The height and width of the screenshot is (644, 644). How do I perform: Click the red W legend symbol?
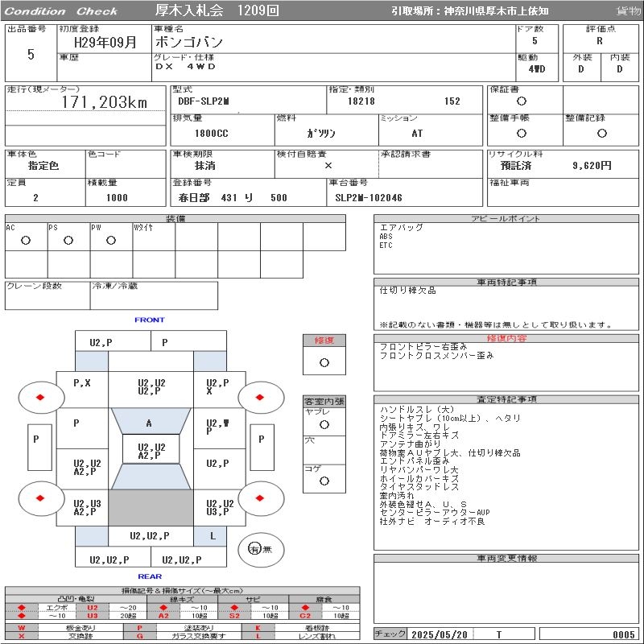(x=22, y=627)
